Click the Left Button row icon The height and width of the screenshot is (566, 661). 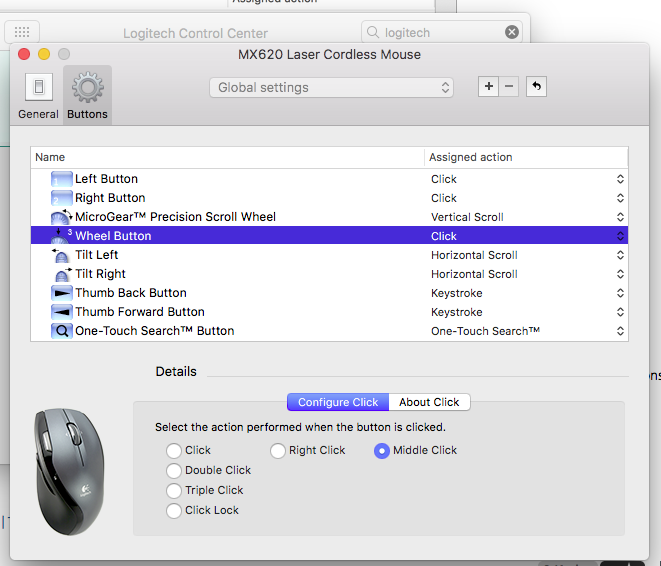click(62, 179)
